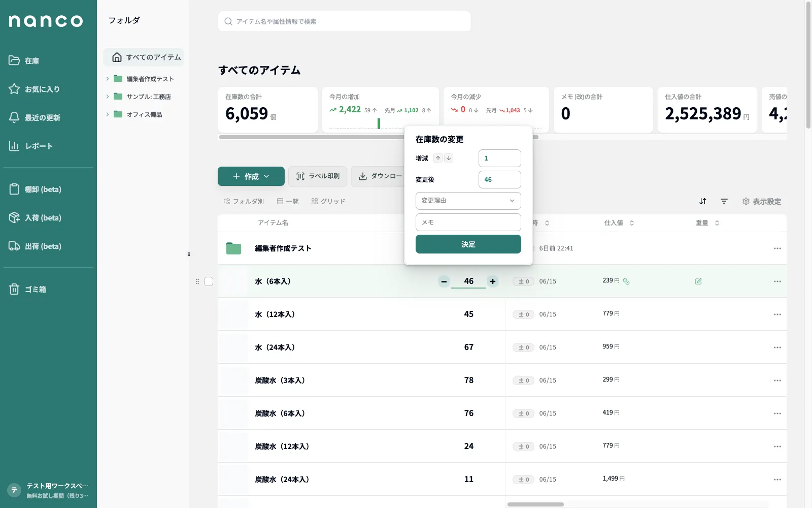The height and width of the screenshot is (508, 812).
Task: Click the minus button beside quantity 46
Action: (444, 281)
